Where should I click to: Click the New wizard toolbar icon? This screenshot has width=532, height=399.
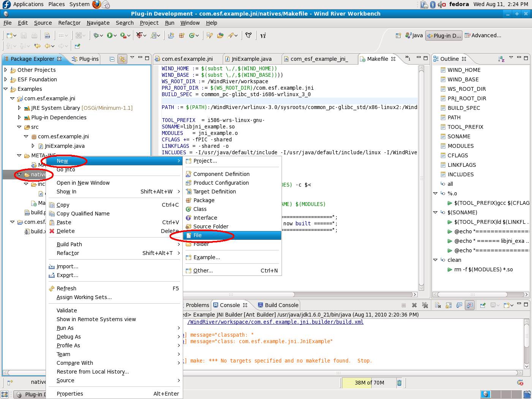click(9, 35)
